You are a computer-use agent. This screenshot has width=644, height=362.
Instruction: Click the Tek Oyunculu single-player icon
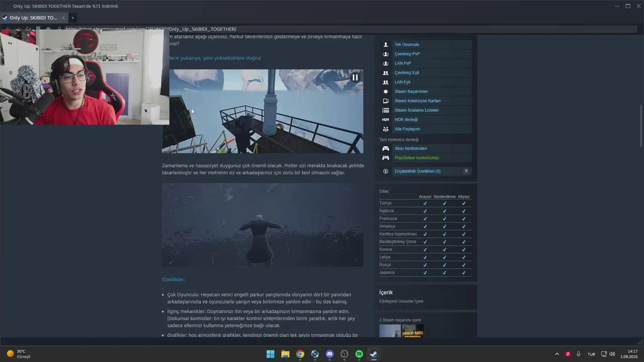click(386, 45)
